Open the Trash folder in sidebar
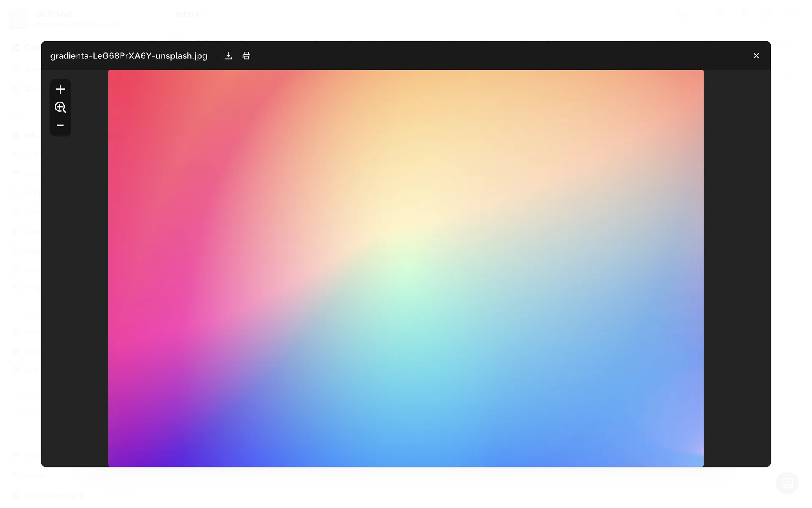812x508 pixels. tap(25, 289)
